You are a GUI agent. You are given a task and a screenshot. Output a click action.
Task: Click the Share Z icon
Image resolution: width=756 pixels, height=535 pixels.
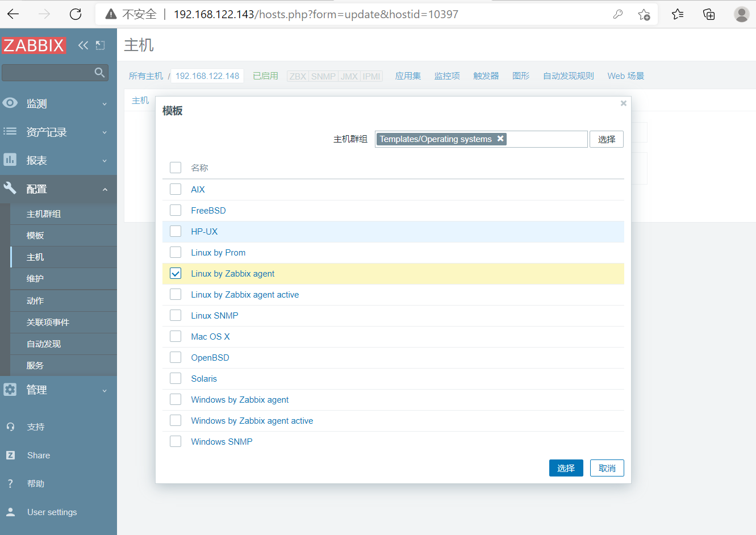10,455
